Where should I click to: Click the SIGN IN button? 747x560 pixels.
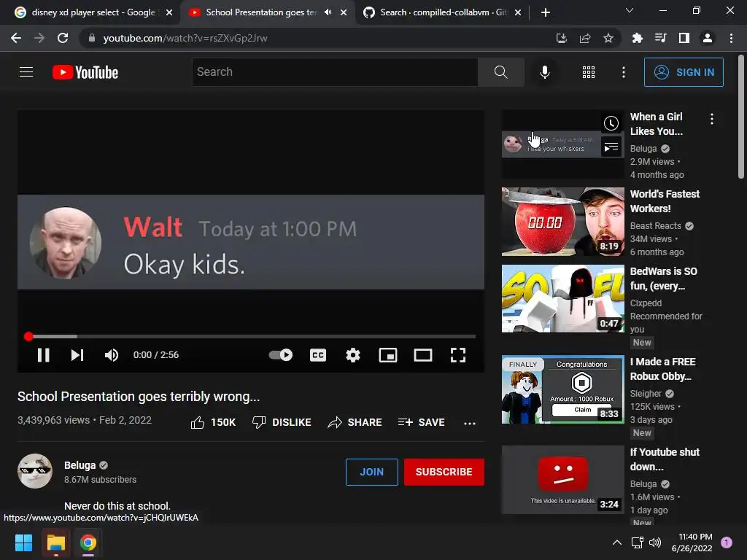(x=684, y=72)
